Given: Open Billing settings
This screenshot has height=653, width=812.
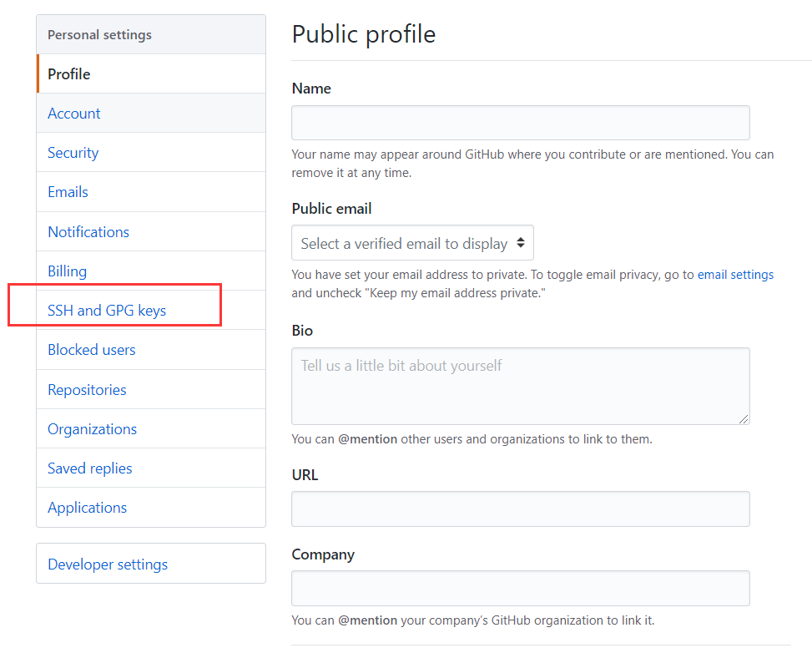Looking at the screenshot, I should coord(151,271).
